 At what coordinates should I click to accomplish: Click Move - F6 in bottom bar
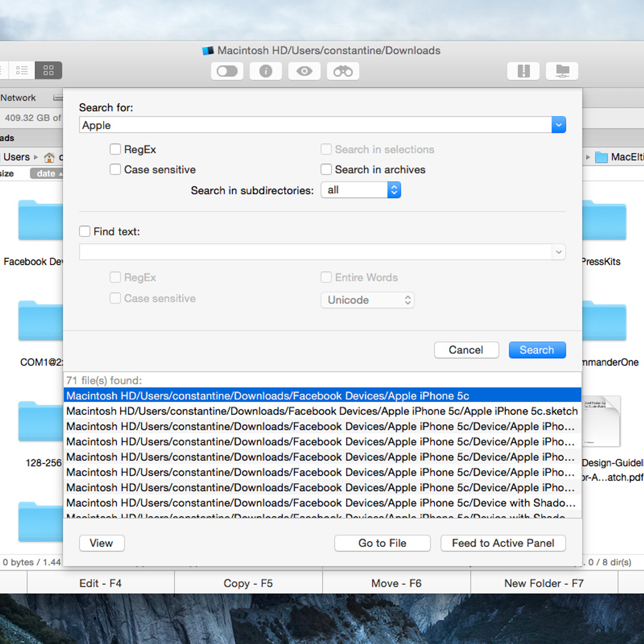[396, 583]
